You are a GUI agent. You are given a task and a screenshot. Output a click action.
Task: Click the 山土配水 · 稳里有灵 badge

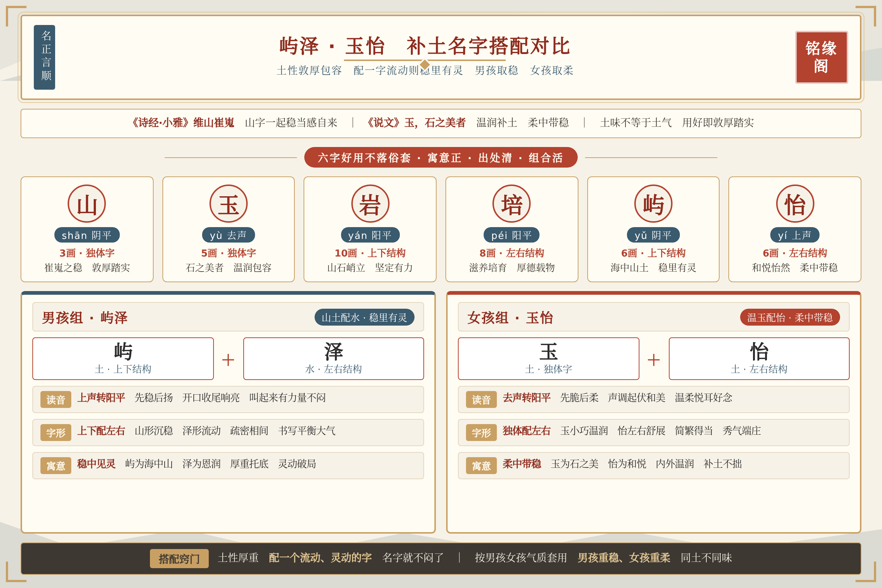[365, 317]
